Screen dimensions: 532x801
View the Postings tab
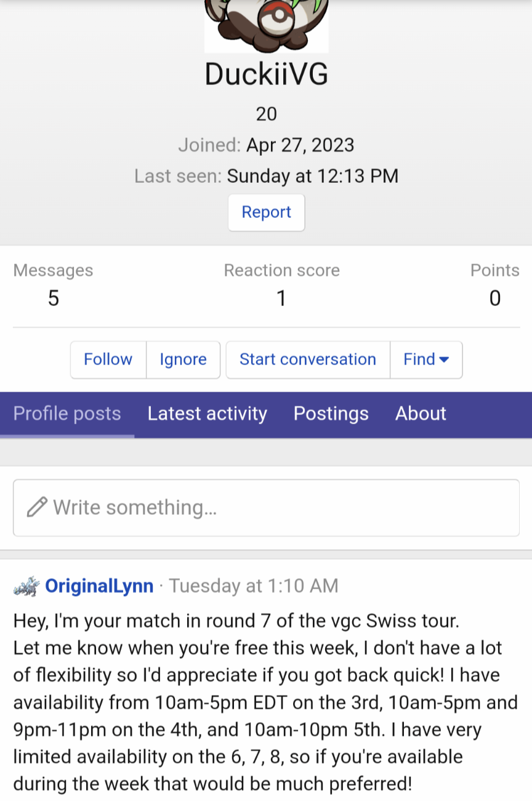pyautogui.click(x=331, y=414)
